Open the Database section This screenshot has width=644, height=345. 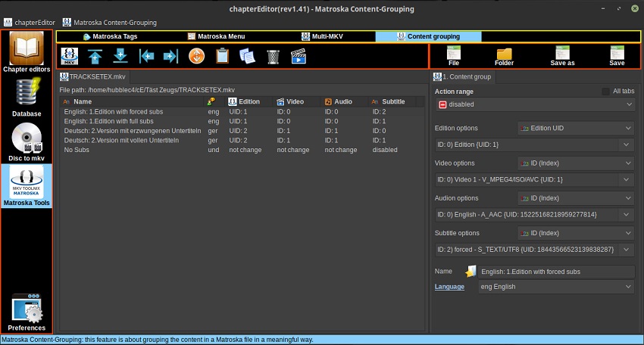[27, 98]
